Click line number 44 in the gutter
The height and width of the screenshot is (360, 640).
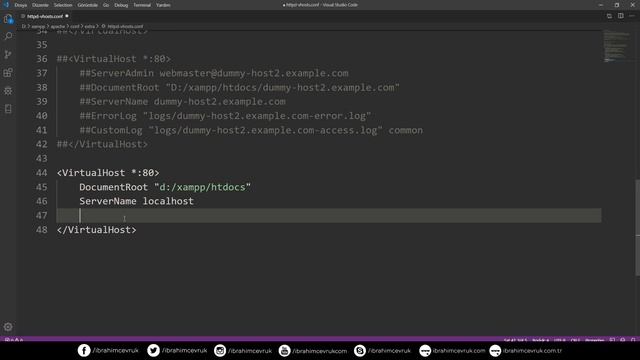point(41,173)
